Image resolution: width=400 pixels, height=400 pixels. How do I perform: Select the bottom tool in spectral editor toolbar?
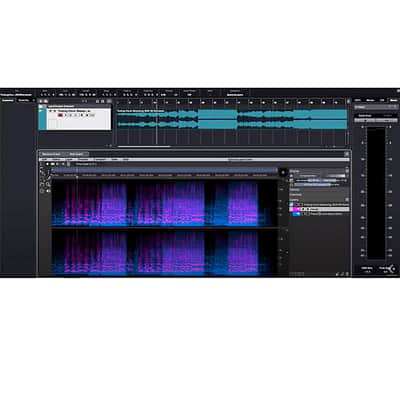pos(42,191)
